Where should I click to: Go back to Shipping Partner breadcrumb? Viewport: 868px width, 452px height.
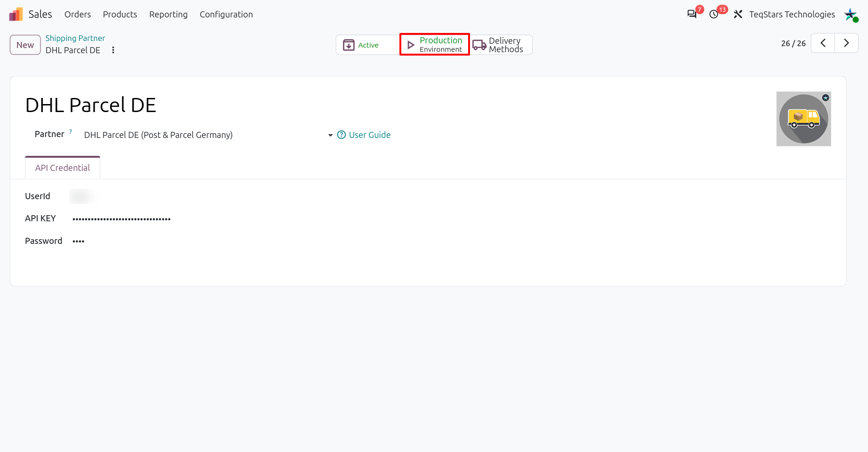coord(75,38)
